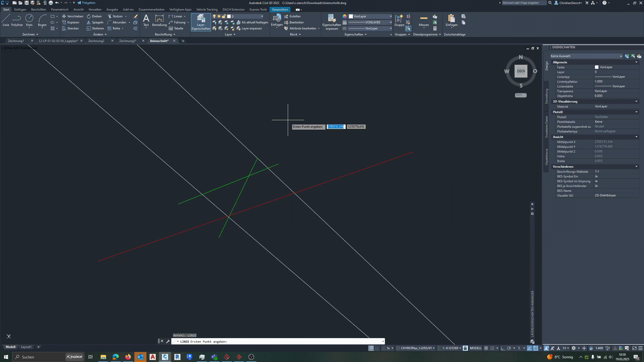Image resolution: width=644 pixels, height=362 pixels.
Task: Open Layer-Eigenschaften manager
Action: pyautogui.click(x=201, y=22)
